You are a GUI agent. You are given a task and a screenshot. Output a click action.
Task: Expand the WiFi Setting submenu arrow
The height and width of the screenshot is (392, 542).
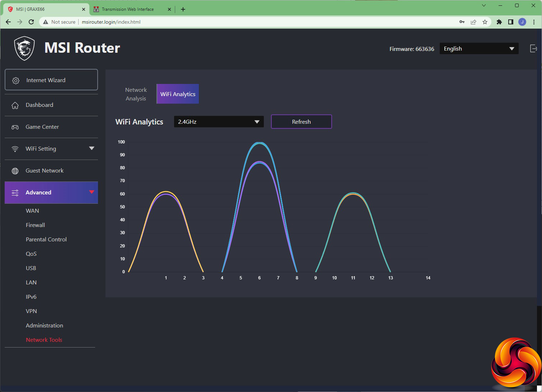(92, 148)
